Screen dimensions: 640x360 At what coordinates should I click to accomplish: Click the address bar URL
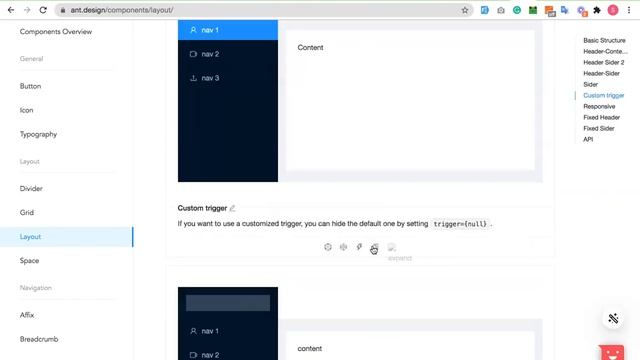pos(122,10)
